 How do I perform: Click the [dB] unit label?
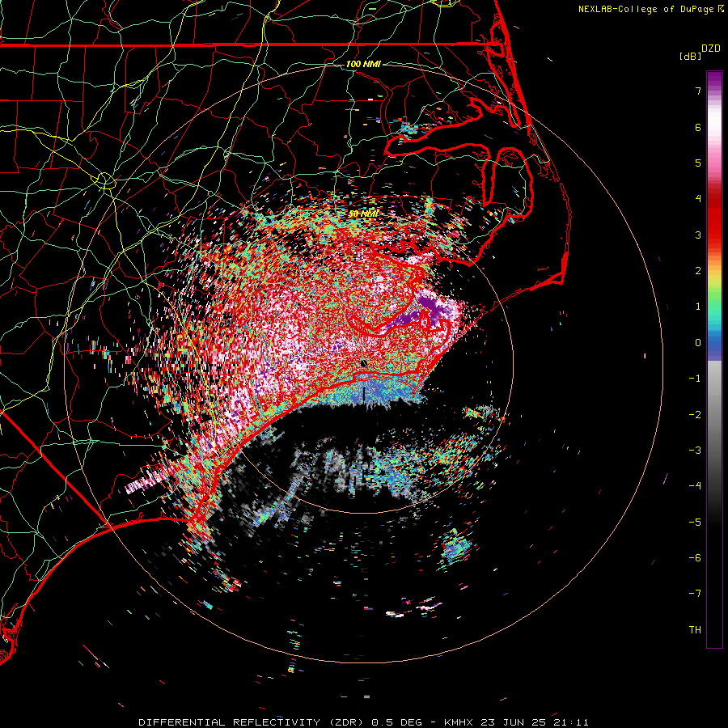tap(691, 56)
